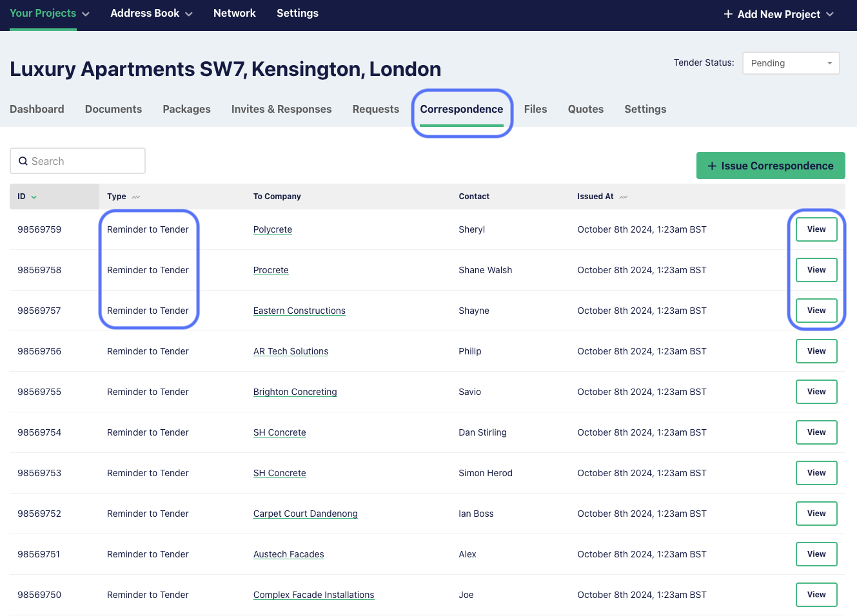View correspondence sent to Procrete
The image size is (857, 616).
coord(816,270)
